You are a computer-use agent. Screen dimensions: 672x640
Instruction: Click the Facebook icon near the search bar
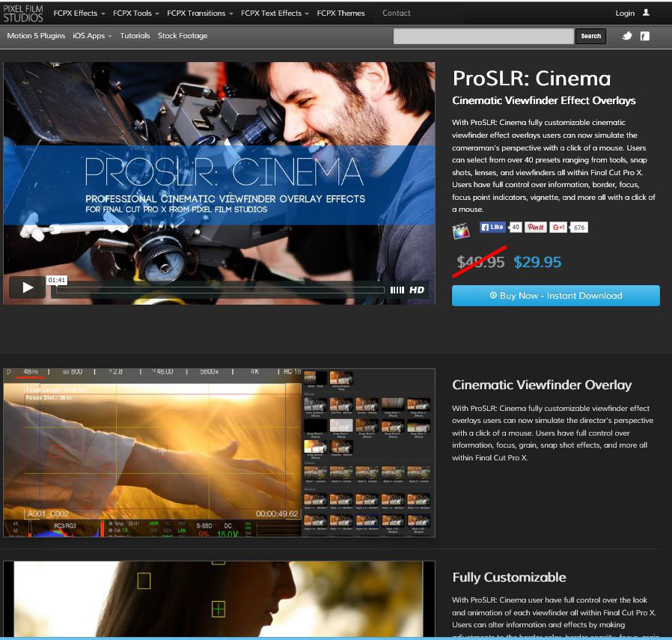(x=644, y=36)
